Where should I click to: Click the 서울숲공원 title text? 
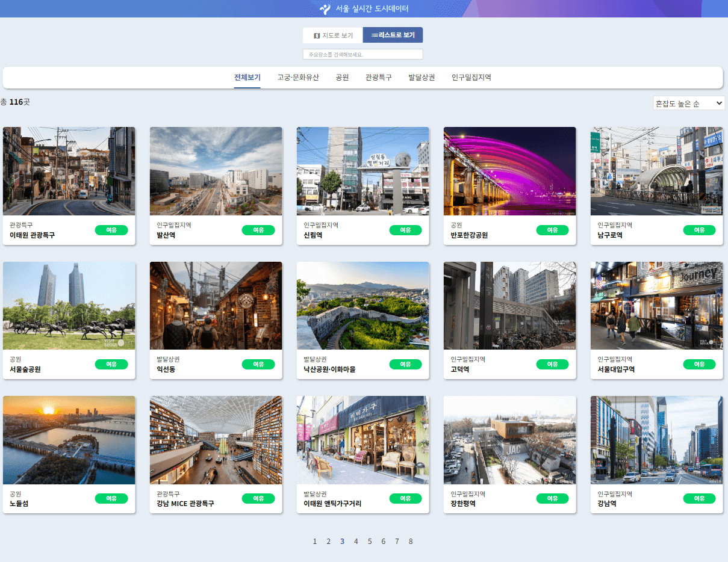(25, 369)
